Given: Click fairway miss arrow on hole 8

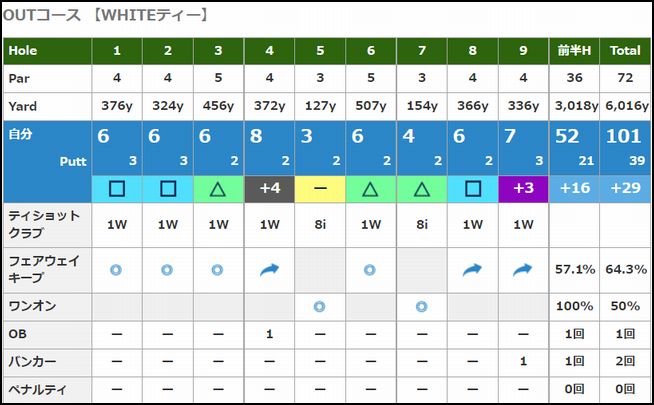Looking at the screenshot, I should (472, 269).
